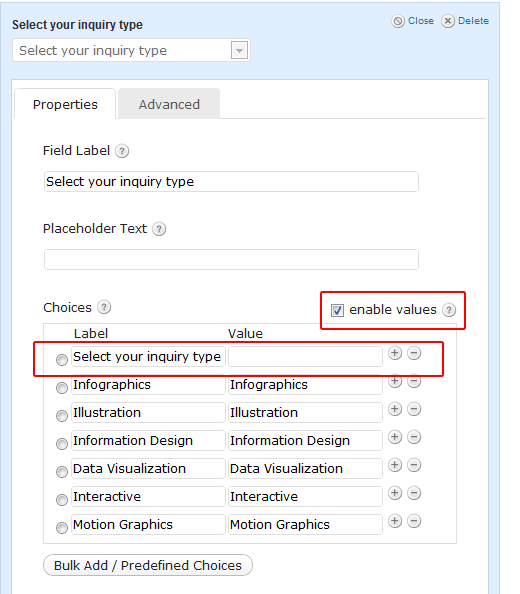Select the Illustration default radio button
Viewport: 520px width, 594px height.
[62, 416]
